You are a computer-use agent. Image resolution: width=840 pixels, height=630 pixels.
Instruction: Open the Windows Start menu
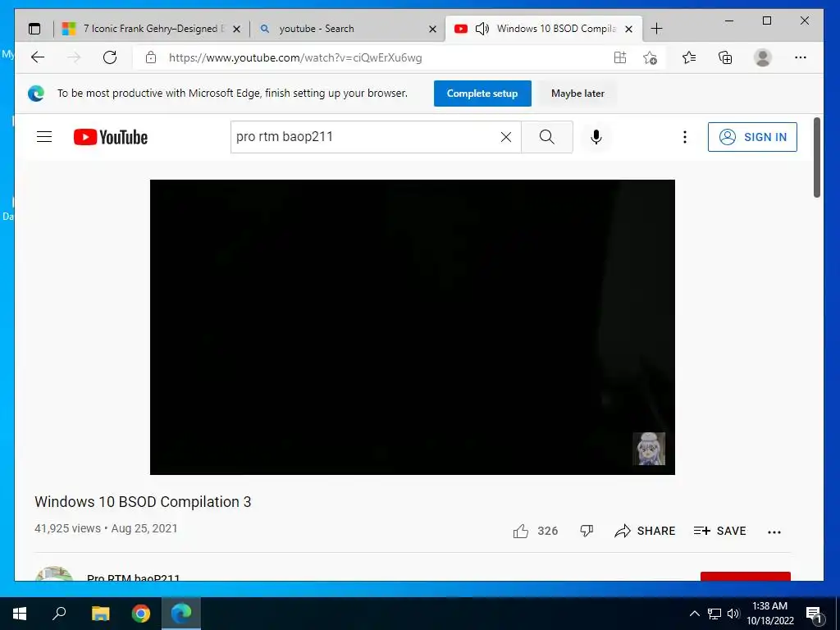[20, 614]
